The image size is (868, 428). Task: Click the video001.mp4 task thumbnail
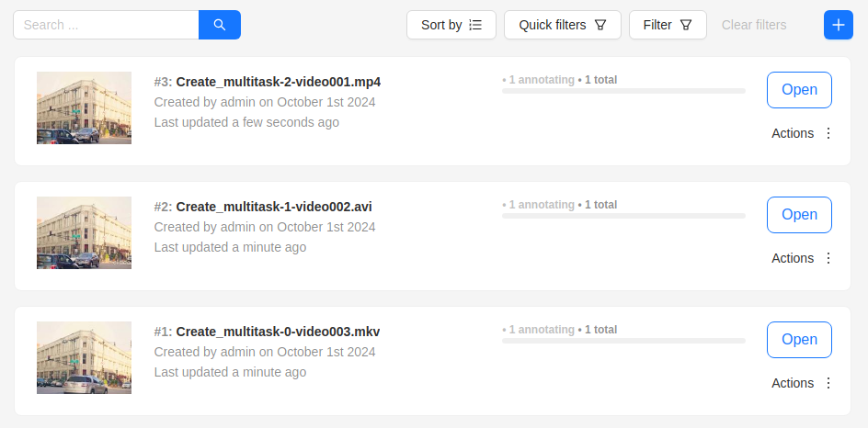pyautogui.click(x=84, y=108)
